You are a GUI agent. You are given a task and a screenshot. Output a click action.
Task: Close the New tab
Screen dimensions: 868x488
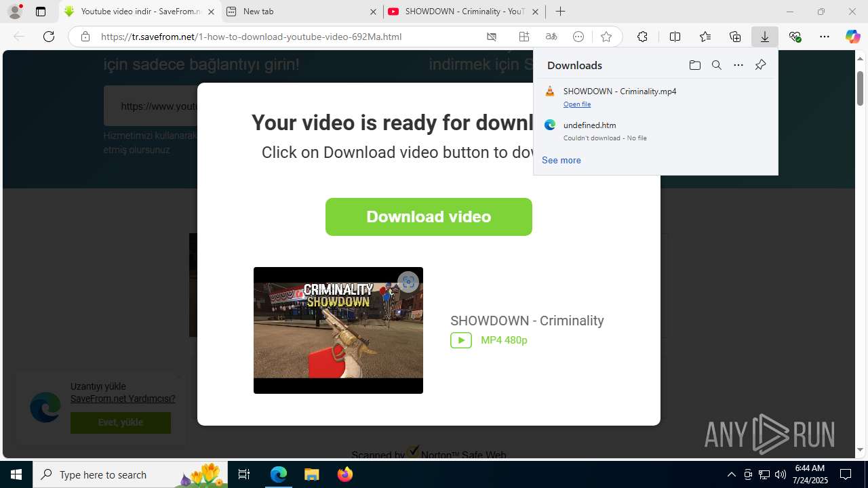pyautogui.click(x=373, y=12)
